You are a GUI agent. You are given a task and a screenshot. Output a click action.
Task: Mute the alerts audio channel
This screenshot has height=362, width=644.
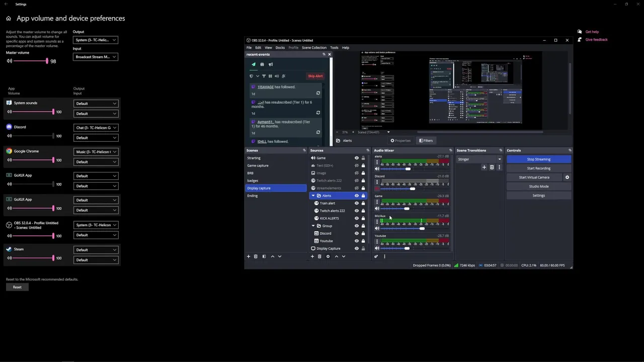(377, 169)
